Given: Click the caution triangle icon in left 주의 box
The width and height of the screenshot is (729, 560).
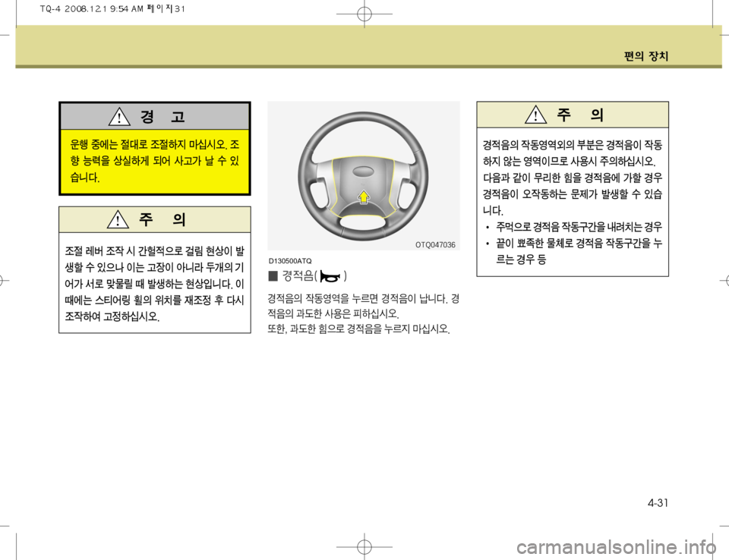Looking at the screenshot, I should pyautogui.click(x=118, y=219).
